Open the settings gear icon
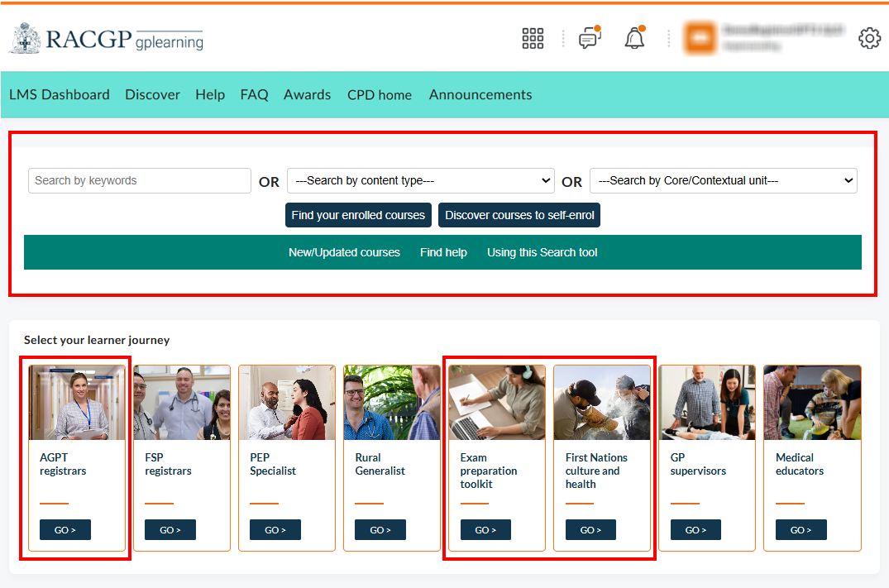Image resolution: width=889 pixels, height=588 pixels. point(869,39)
